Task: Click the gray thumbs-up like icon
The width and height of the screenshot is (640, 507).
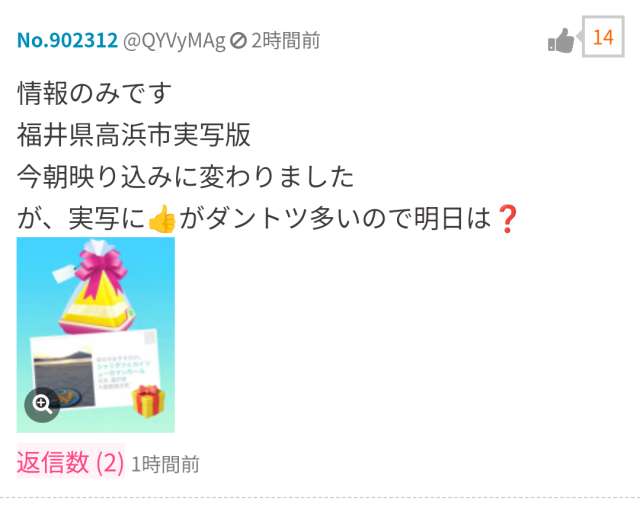Action: click(x=561, y=40)
